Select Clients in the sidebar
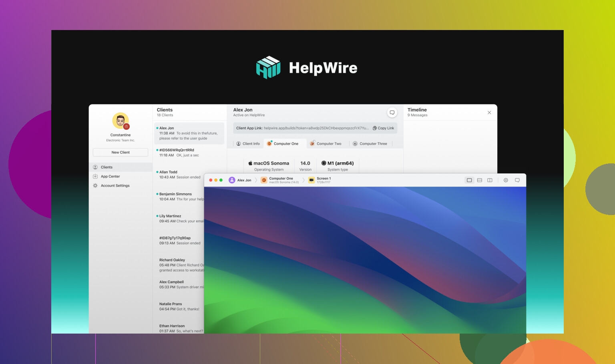Screen dimensions: 615x364 (x=121, y=167)
